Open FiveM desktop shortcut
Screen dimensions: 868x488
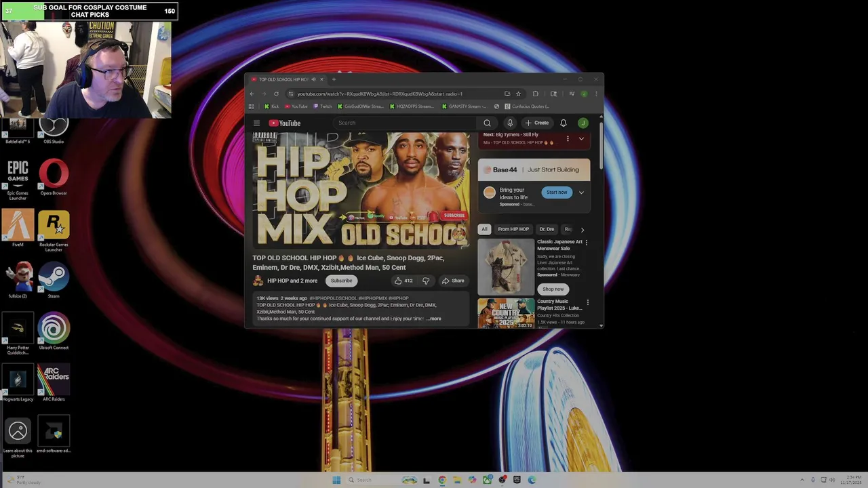pyautogui.click(x=18, y=228)
